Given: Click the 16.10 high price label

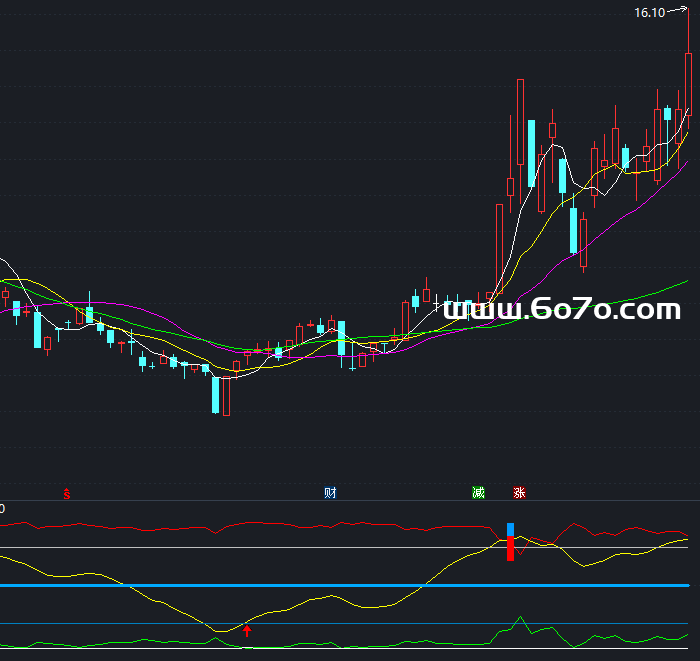Looking at the screenshot, I should (x=649, y=12).
